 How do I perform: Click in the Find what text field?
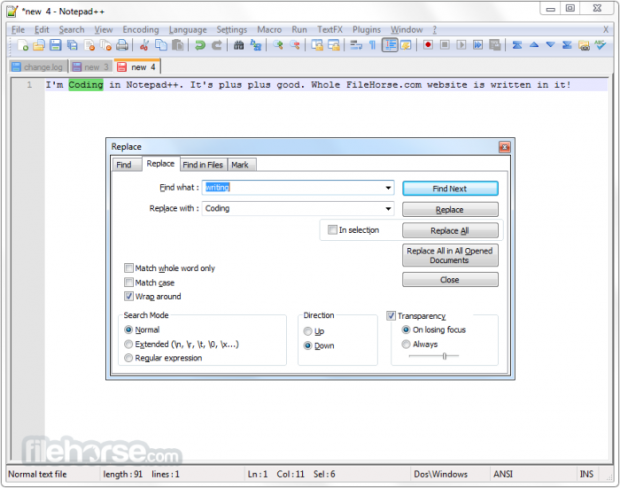coord(290,187)
